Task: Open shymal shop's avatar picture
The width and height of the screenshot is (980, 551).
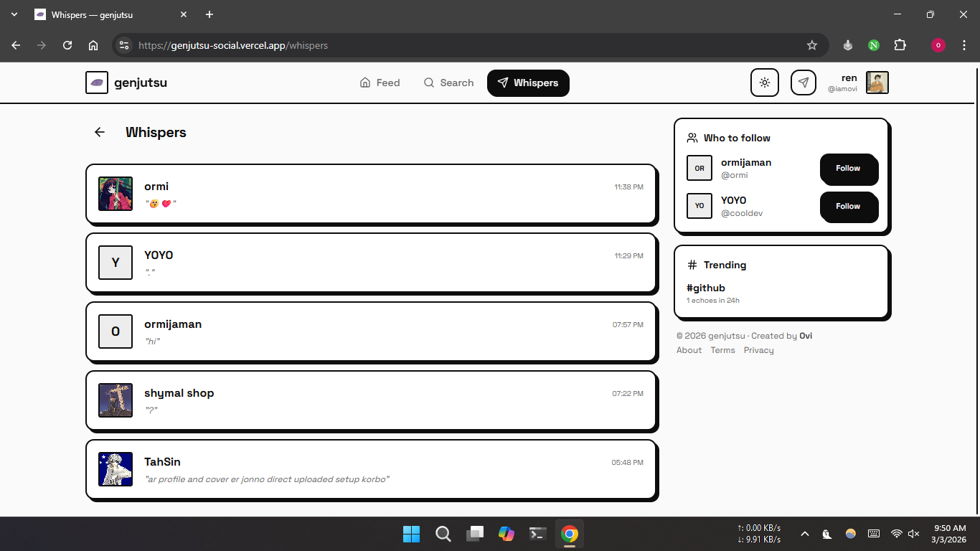Action: pyautogui.click(x=116, y=400)
